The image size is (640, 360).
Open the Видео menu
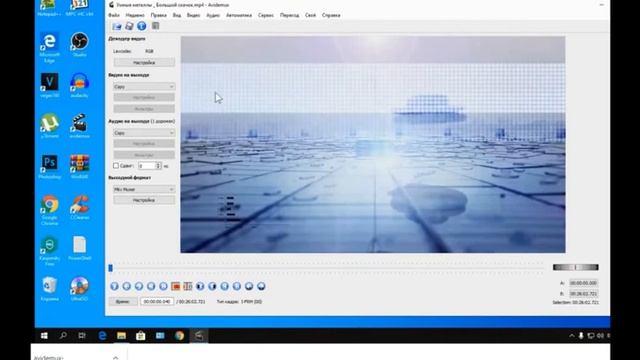(x=193, y=15)
